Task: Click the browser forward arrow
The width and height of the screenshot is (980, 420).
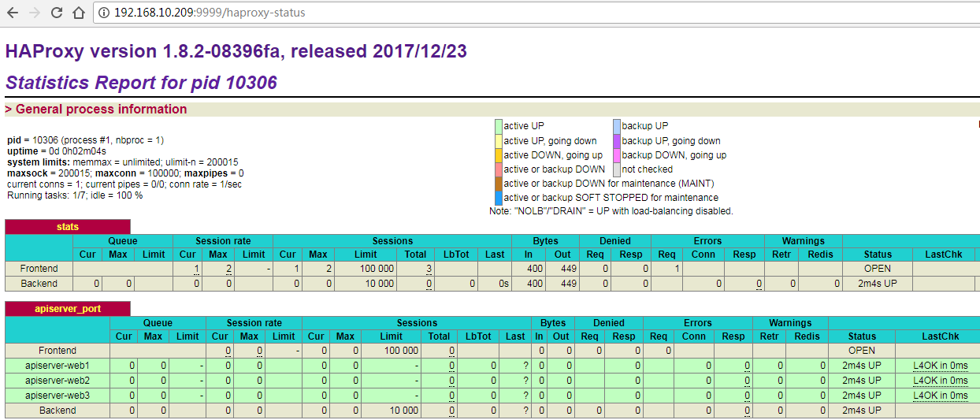Action: [34, 13]
